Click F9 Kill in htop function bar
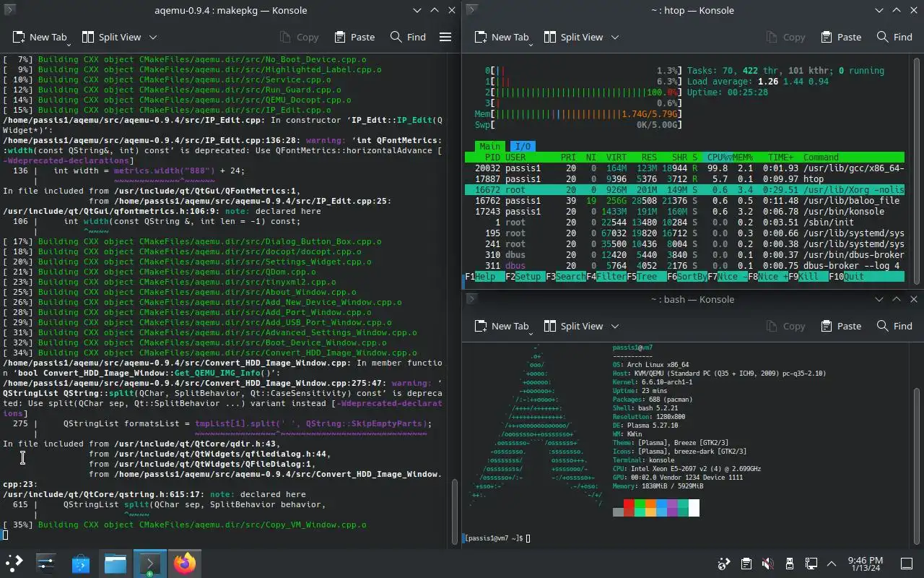Image resolution: width=924 pixels, height=578 pixels. point(808,277)
